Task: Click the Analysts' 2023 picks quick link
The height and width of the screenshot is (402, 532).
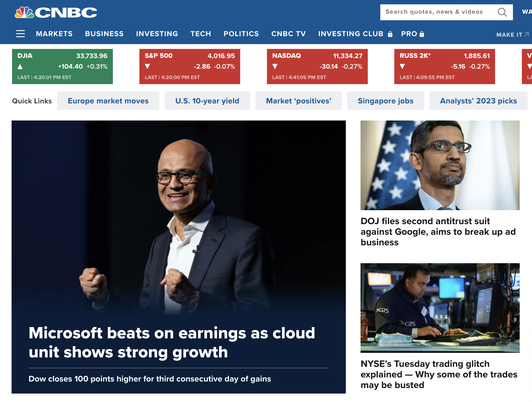Action: click(478, 101)
